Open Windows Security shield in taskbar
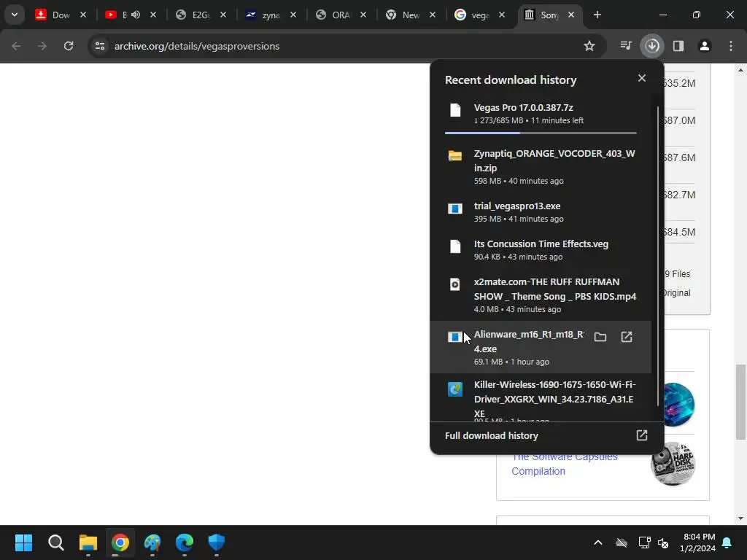 coord(216,542)
